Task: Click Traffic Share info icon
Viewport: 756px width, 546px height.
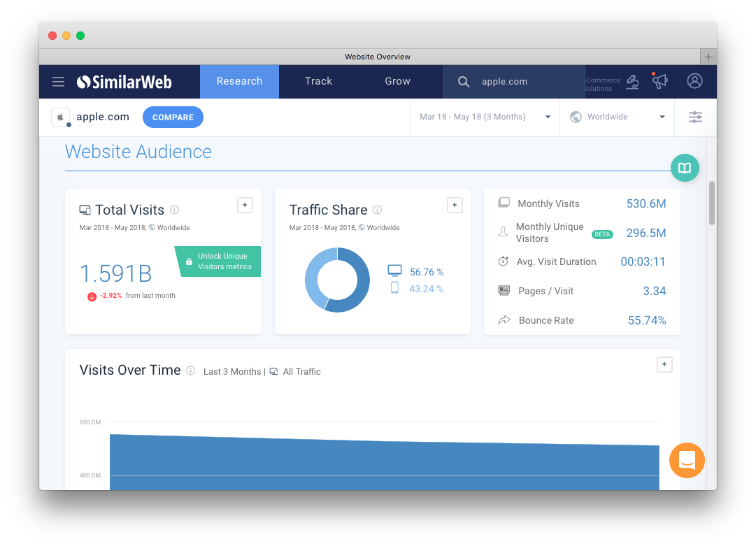Action: tap(378, 210)
